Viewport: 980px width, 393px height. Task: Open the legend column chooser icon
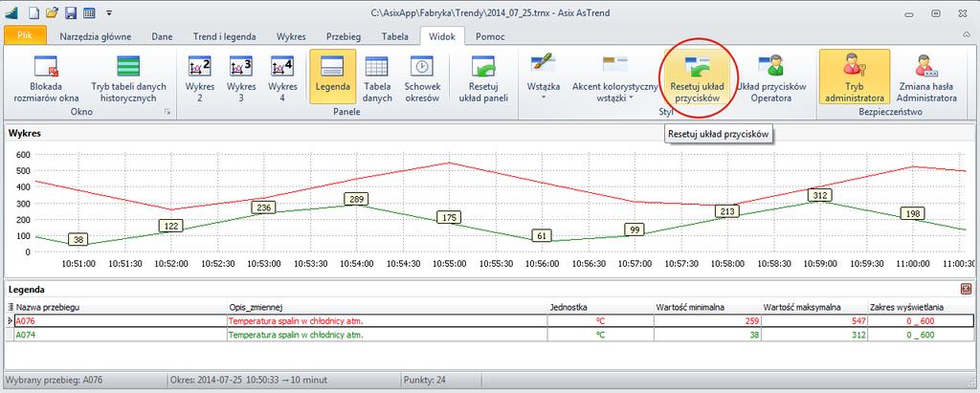pos(10,307)
